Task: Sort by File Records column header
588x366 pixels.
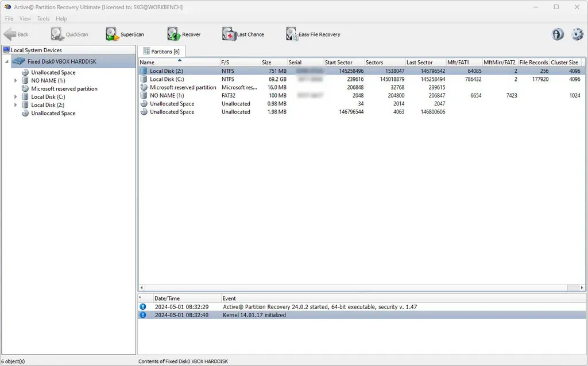Action: [533, 62]
